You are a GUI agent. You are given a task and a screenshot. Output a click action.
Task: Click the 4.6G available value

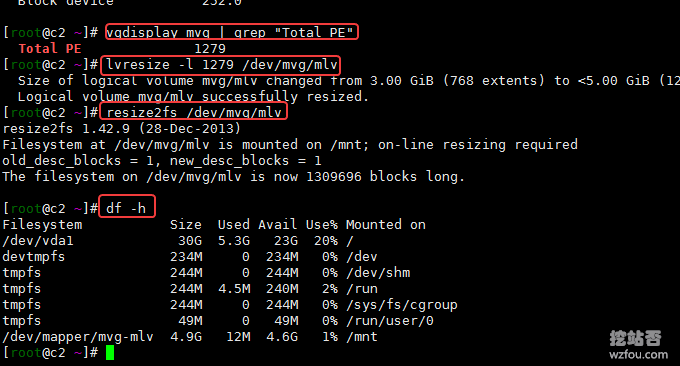click(x=282, y=337)
